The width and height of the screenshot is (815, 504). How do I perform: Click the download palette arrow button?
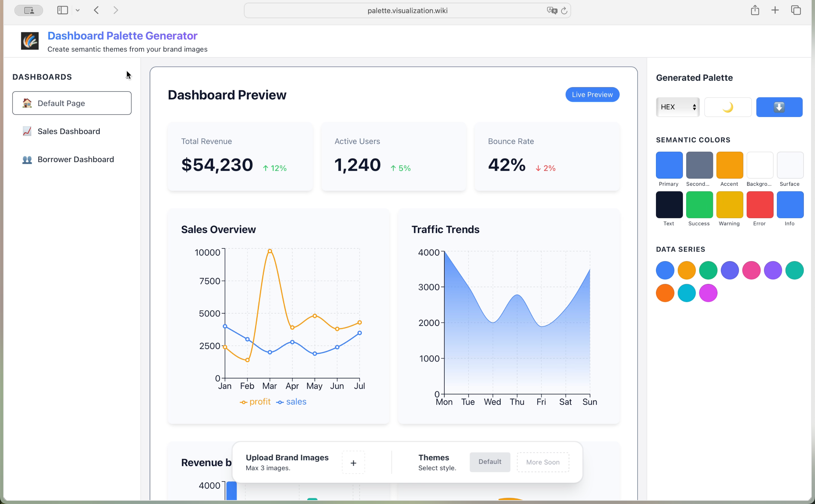[779, 107]
